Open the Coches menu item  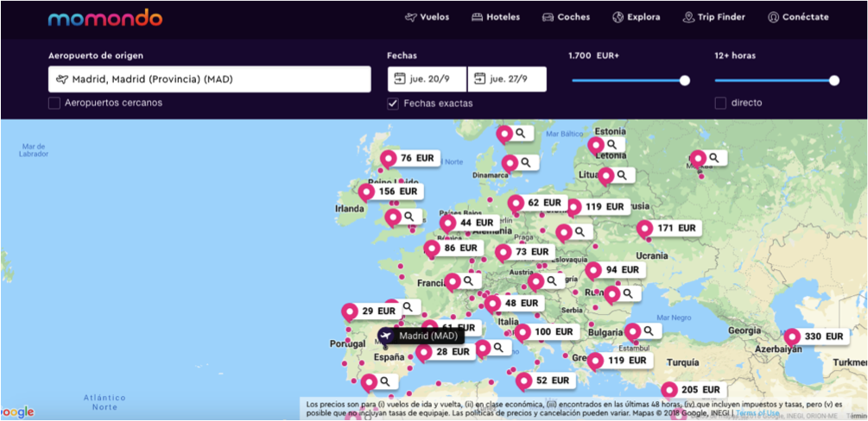pos(566,17)
